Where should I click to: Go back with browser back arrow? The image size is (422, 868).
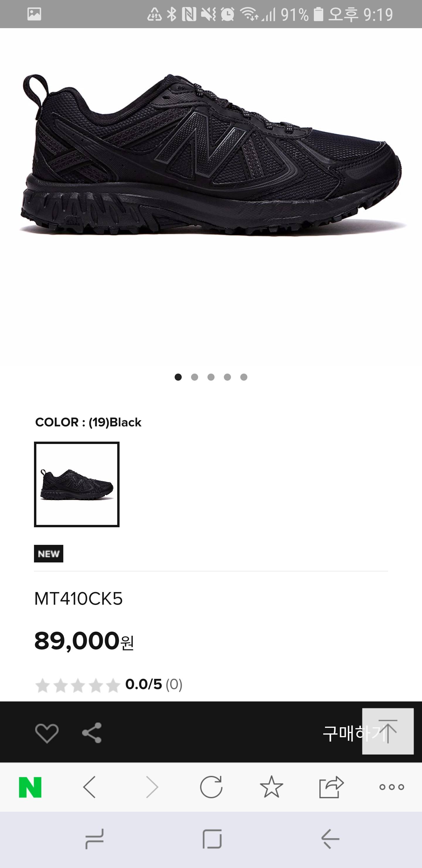click(x=90, y=787)
